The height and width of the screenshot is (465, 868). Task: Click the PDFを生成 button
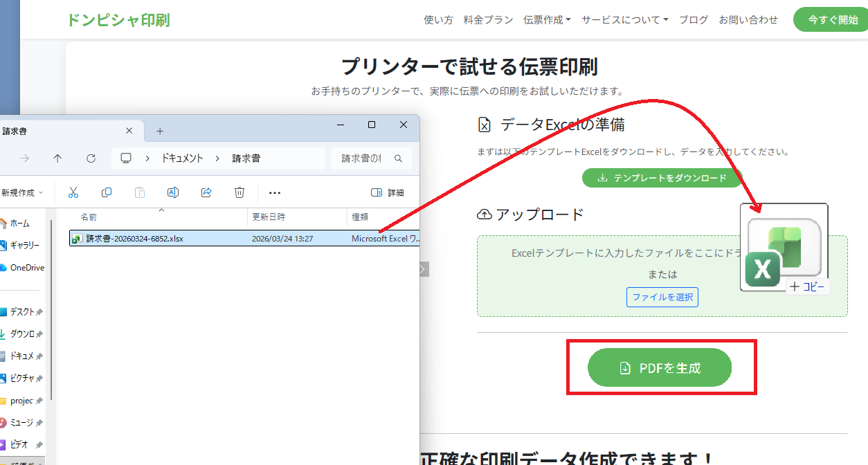[660, 368]
